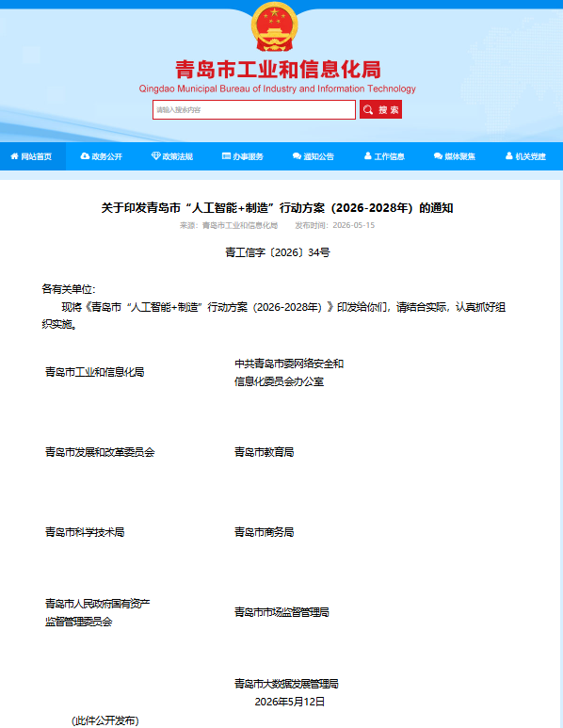Open the 机关党建 navigation item

tap(525, 156)
